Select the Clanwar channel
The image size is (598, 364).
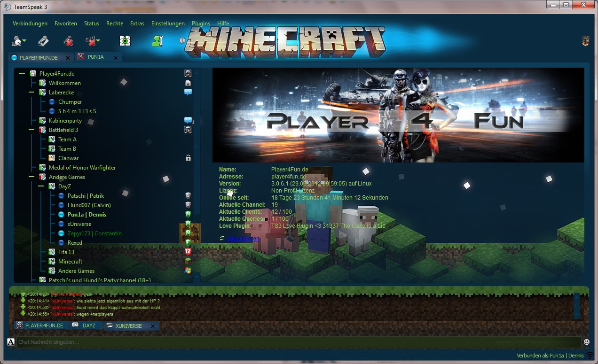click(69, 158)
